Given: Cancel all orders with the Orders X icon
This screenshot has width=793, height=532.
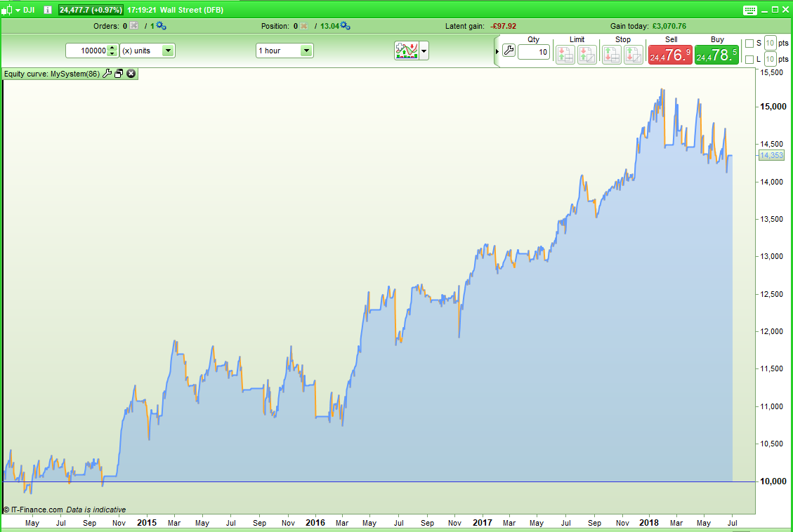Looking at the screenshot, I should [x=133, y=26].
